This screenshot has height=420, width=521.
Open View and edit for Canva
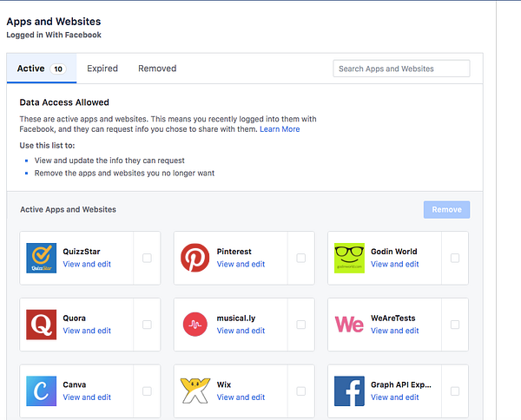click(x=87, y=397)
